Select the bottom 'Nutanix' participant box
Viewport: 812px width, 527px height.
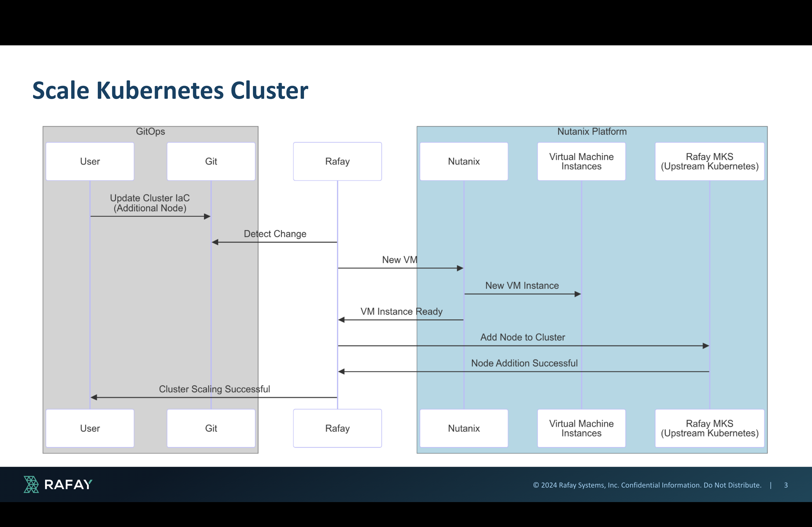tap(464, 428)
